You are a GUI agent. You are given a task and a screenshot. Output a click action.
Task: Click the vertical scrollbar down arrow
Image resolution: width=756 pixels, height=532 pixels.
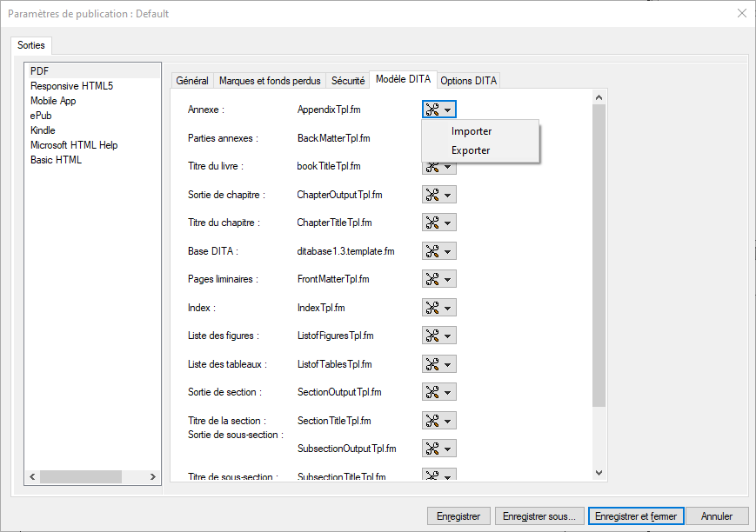(599, 473)
